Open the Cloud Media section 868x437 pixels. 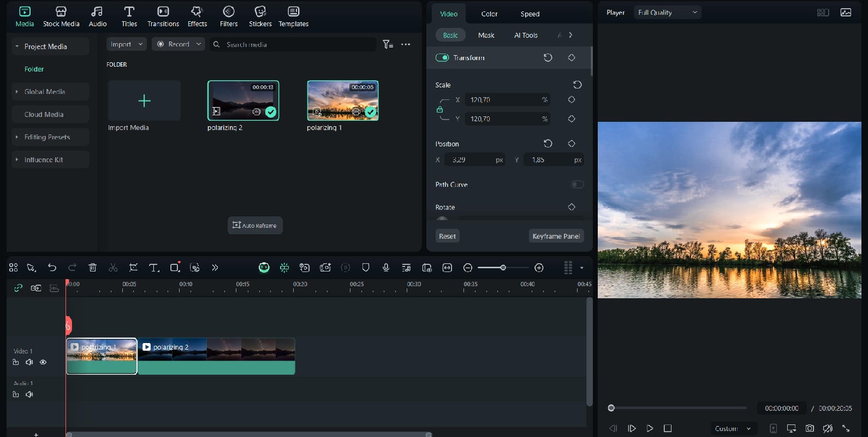click(50, 114)
